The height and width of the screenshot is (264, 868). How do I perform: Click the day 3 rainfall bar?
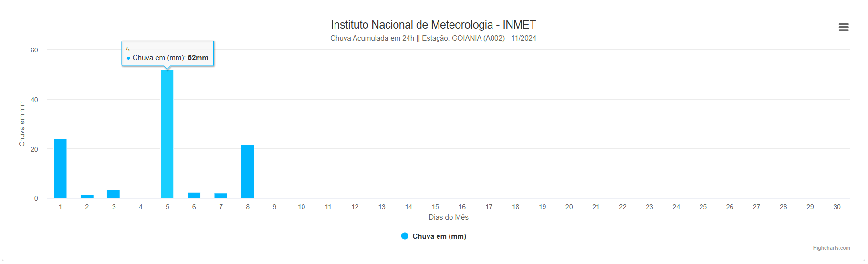[114, 194]
